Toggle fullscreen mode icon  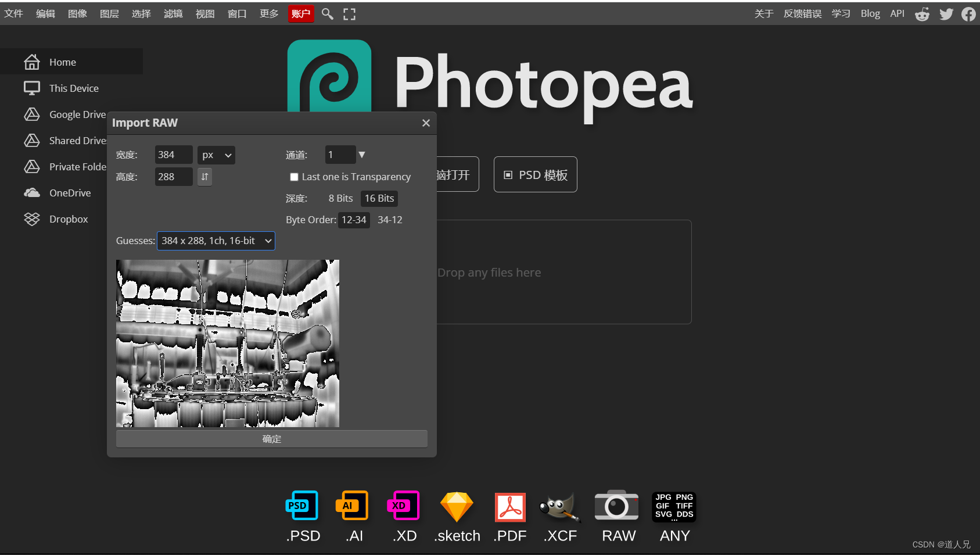(x=349, y=14)
